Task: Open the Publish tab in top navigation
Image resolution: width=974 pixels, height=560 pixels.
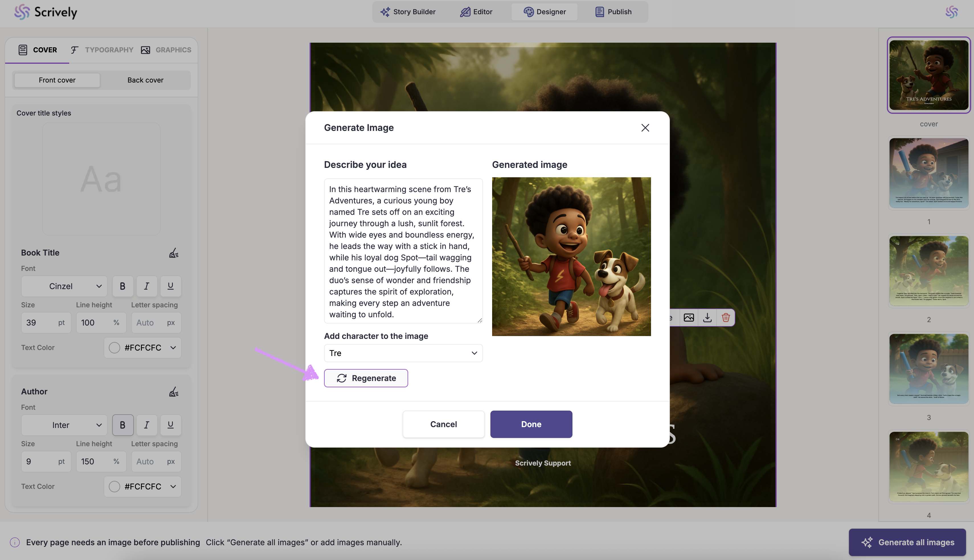Action: click(613, 12)
